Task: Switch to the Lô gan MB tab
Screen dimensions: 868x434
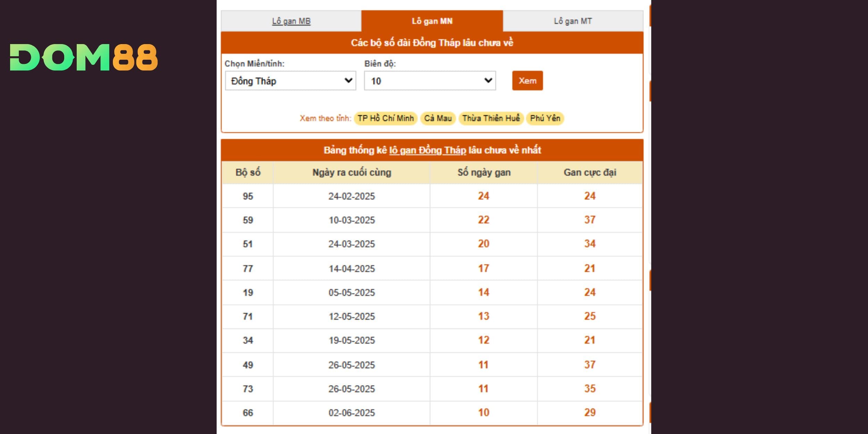Action: pos(291,21)
